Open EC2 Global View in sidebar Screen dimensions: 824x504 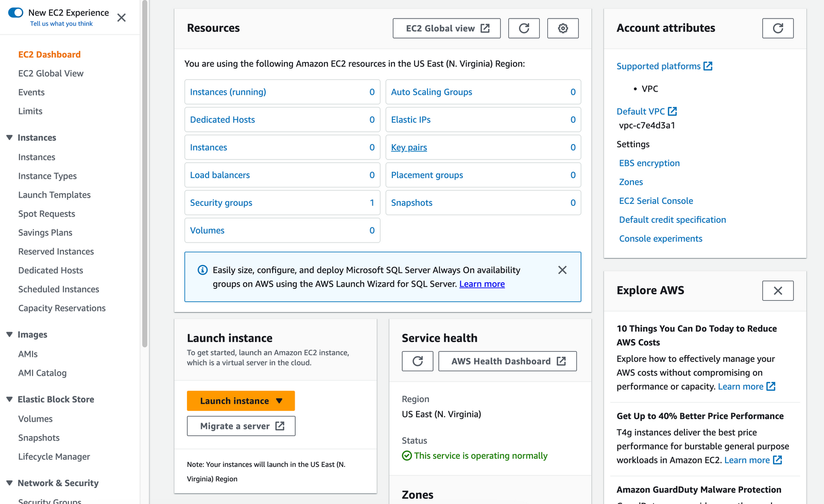(51, 74)
